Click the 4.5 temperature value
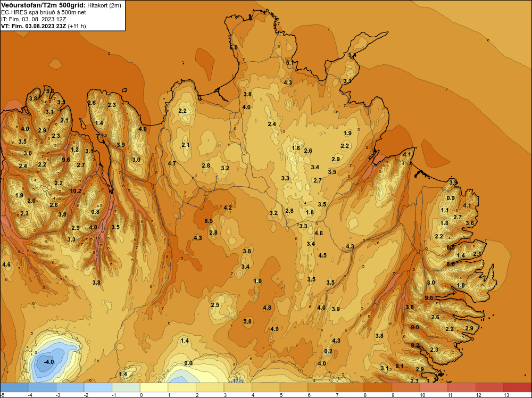 click(322, 255)
